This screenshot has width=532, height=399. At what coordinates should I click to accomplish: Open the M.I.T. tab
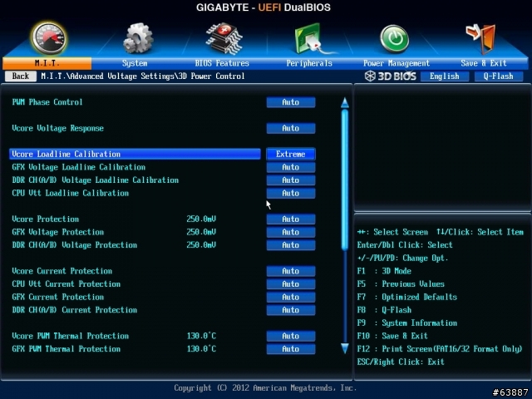tap(47, 63)
